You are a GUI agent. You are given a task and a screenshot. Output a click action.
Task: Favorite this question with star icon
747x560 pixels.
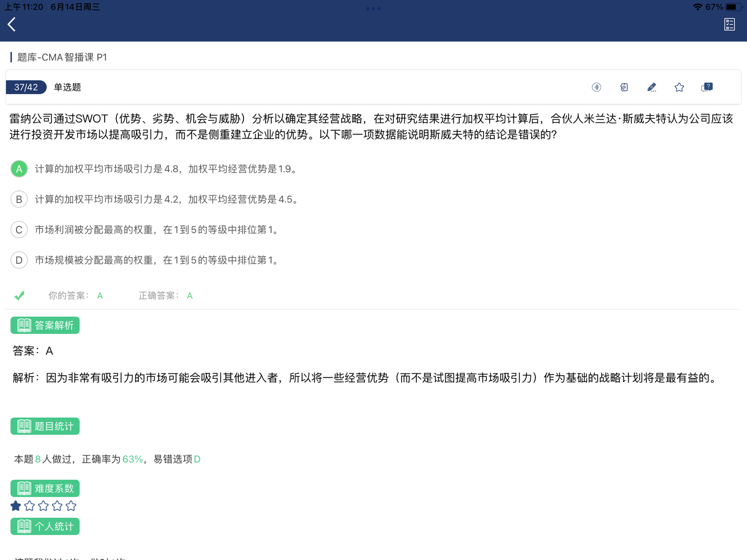[679, 87]
